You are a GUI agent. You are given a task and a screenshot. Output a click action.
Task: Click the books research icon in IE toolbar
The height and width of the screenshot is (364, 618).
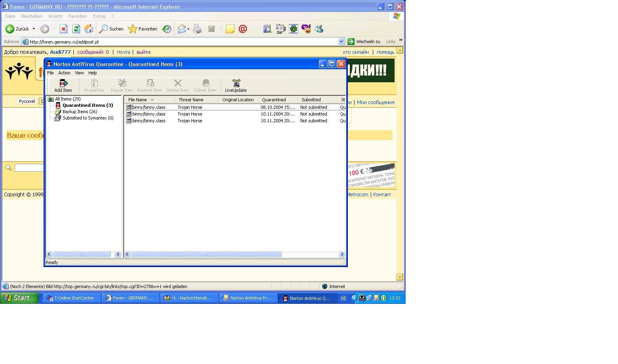pyautogui.click(x=267, y=29)
